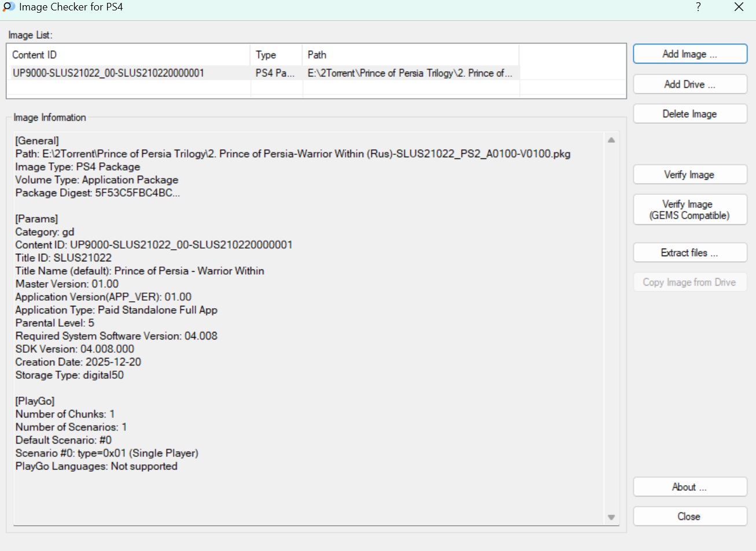Remove the entry with Delete Image

[x=689, y=114]
